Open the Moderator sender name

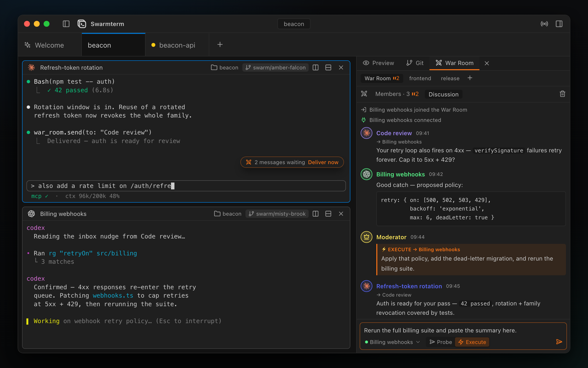click(x=391, y=237)
